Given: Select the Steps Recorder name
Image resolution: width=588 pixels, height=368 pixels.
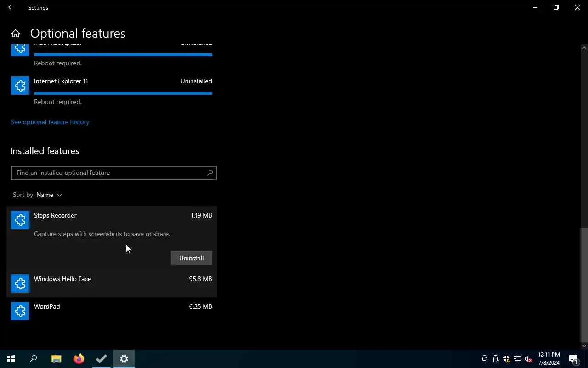Looking at the screenshot, I should click(x=55, y=215).
